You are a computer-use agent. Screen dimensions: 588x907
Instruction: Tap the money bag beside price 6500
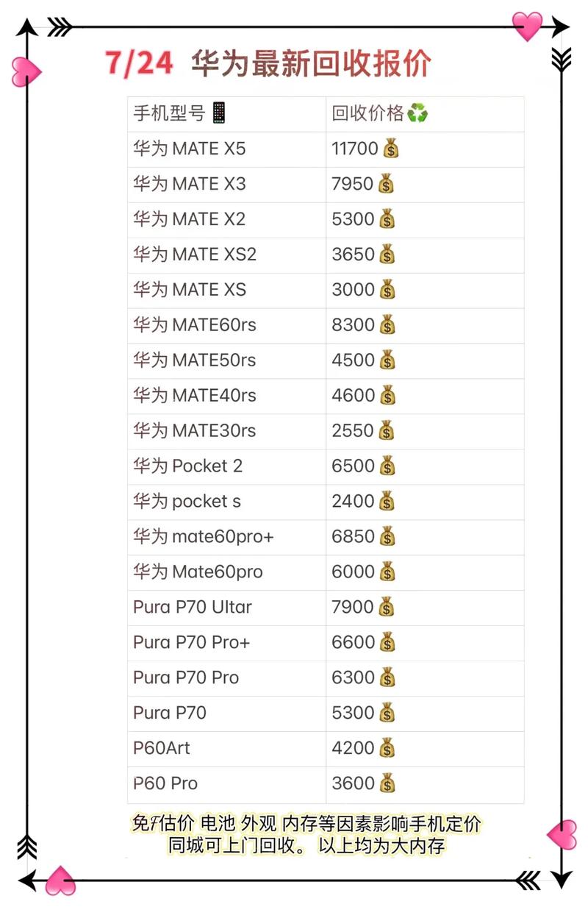click(387, 466)
